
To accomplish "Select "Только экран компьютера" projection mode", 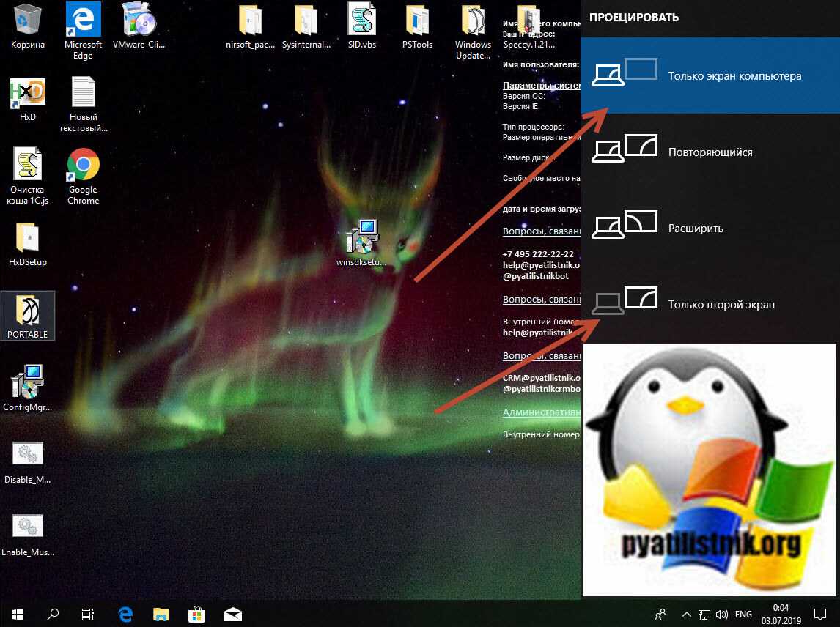I will [710, 76].
